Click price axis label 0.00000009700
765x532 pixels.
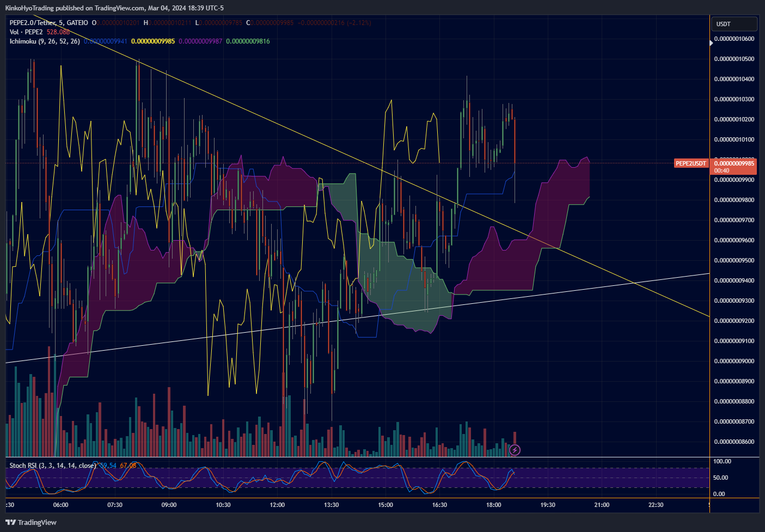[x=735, y=220]
